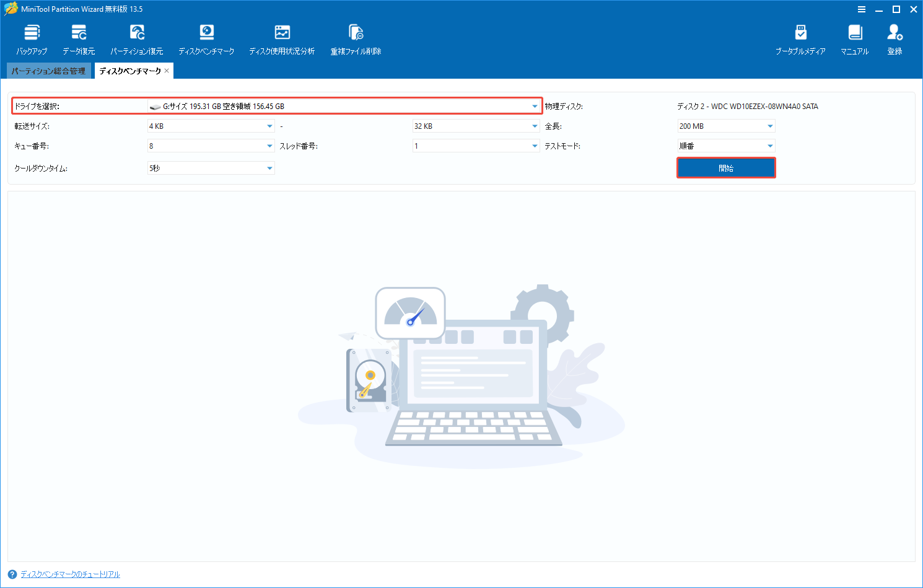Open the キュー番号 dropdown
923x588 pixels.
click(269, 146)
